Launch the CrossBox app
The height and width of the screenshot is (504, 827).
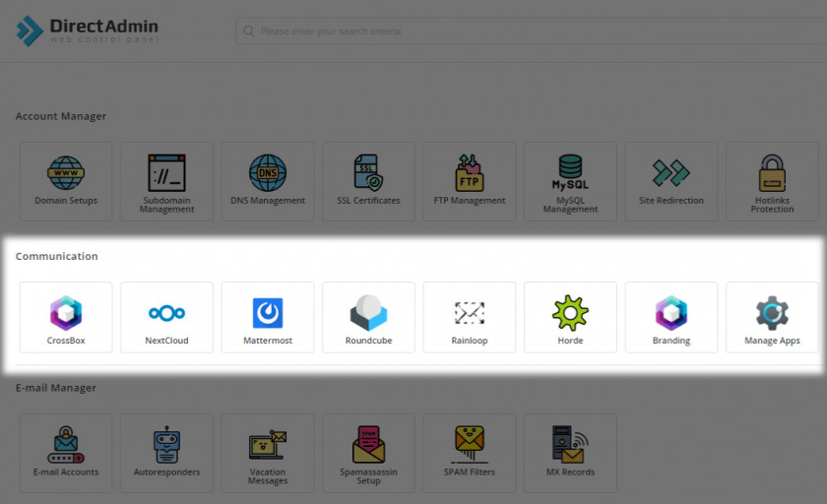point(66,317)
